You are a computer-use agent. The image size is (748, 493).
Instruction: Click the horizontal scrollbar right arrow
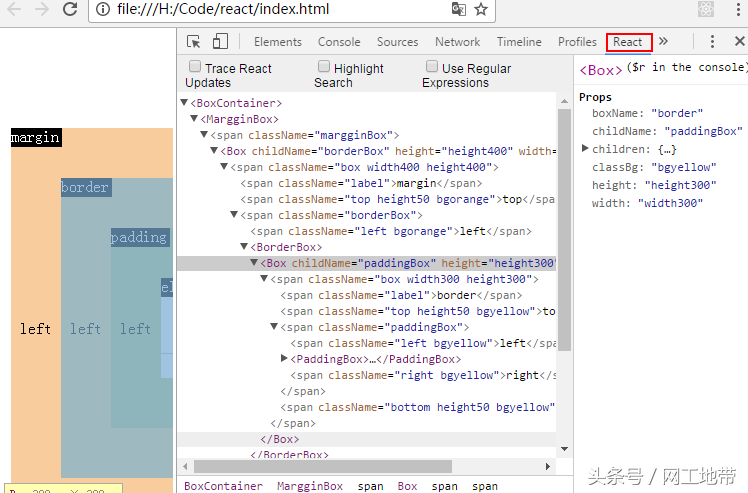click(548, 466)
